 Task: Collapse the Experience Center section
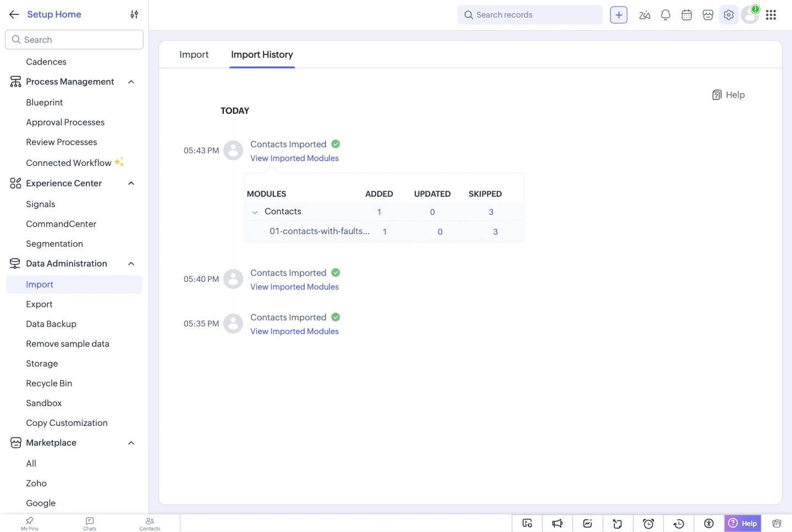coord(131,184)
